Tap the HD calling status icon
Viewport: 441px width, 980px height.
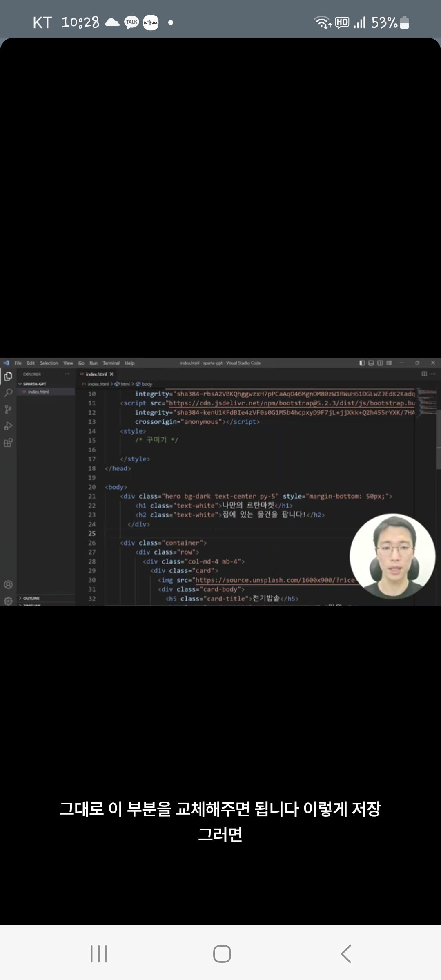(342, 22)
